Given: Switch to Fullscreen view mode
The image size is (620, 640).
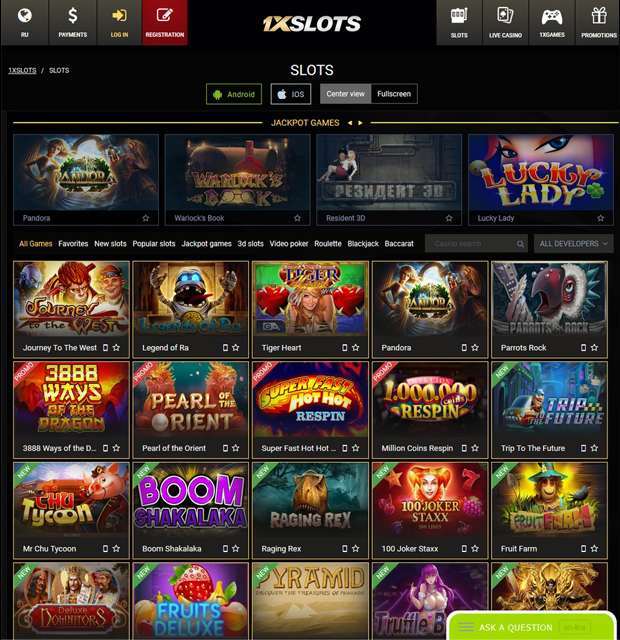Looking at the screenshot, I should point(394,94).
